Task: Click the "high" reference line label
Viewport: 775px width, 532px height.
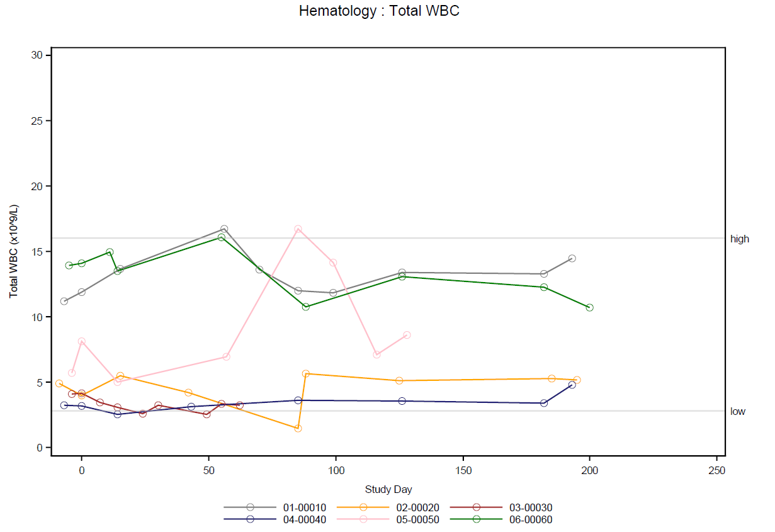Action: click(x=740, y=239)
